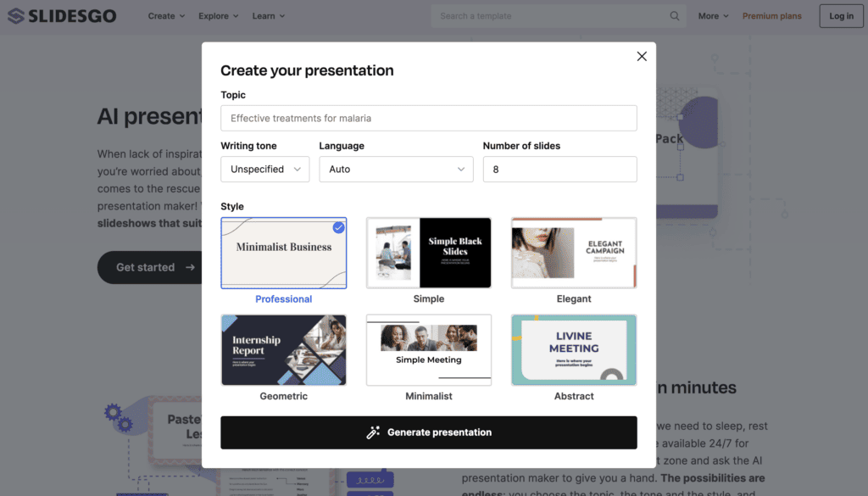Screen dimensions: 868x496
Task: Expand the More menu chevron
Action: coord(725,15)
